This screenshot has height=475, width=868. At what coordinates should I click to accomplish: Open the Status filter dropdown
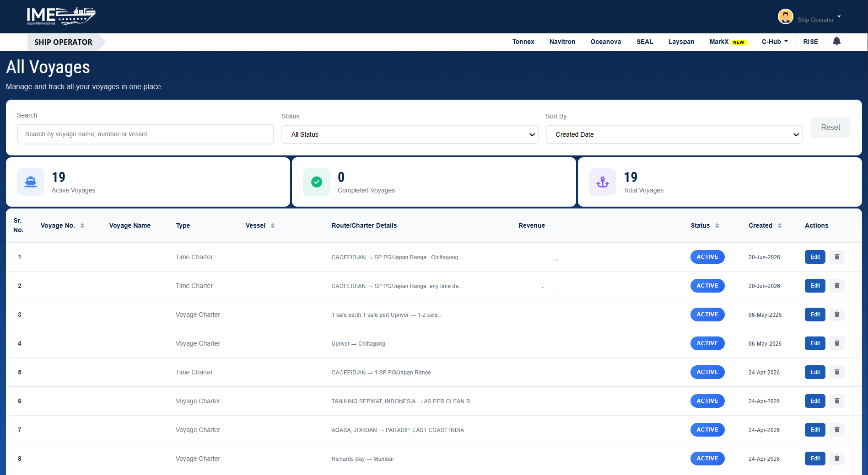[x=410, y=134]
